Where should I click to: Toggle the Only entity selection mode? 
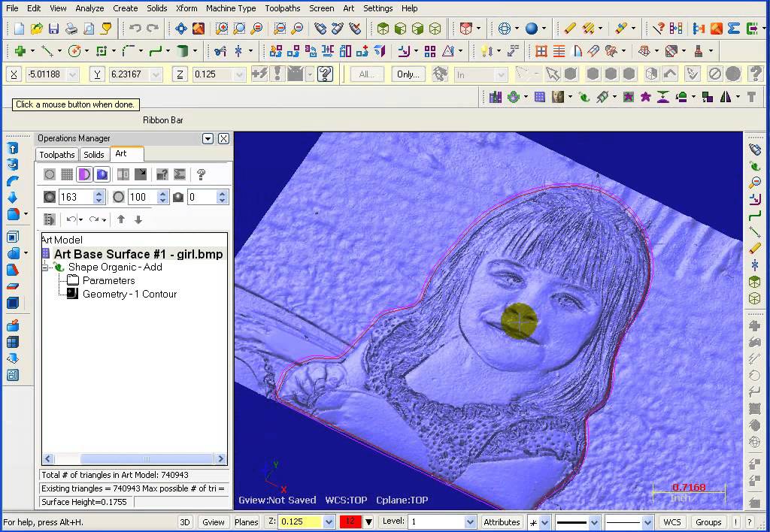pos(407,74)
